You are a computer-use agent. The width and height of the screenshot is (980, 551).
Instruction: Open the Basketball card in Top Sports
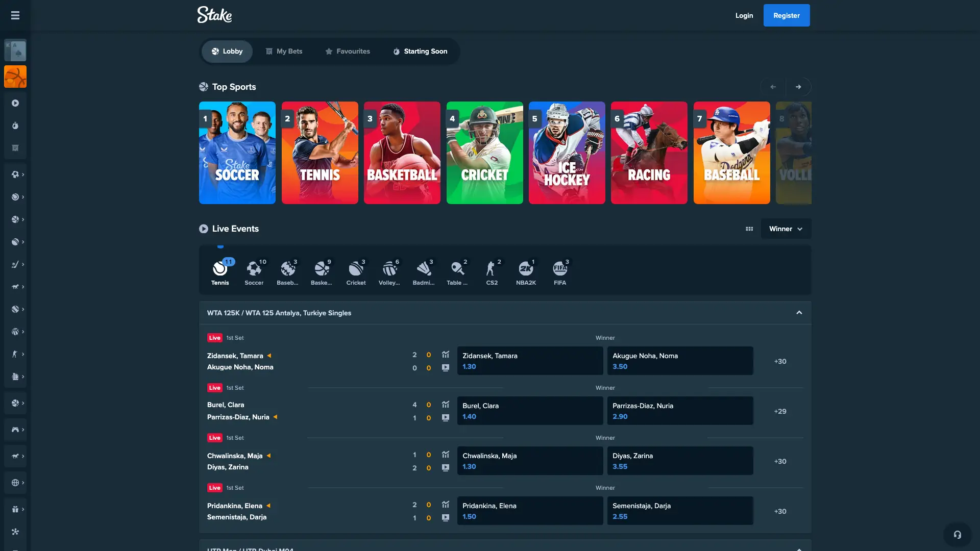coord(402,153)
